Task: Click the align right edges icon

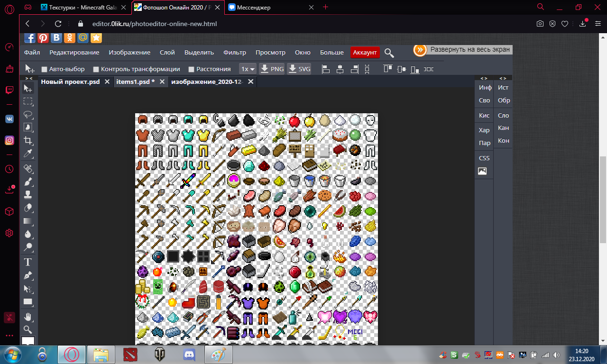Action: pos(354,69)
